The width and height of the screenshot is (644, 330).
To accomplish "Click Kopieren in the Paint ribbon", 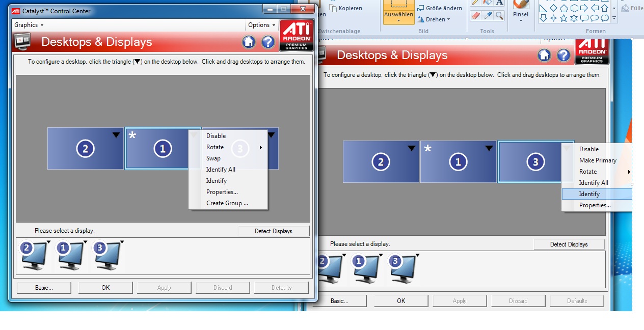I will (345, 8).
